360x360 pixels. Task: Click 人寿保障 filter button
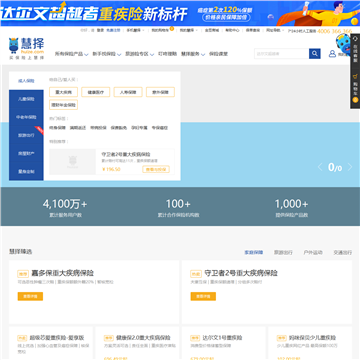[128, 92]
